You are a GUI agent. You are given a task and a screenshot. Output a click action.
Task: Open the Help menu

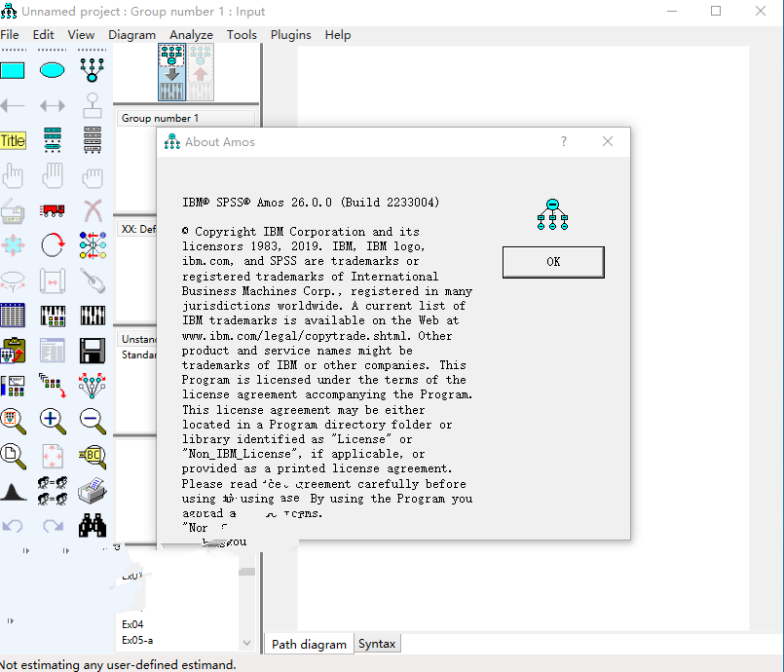pyautogui.click(x=338, y=35)
